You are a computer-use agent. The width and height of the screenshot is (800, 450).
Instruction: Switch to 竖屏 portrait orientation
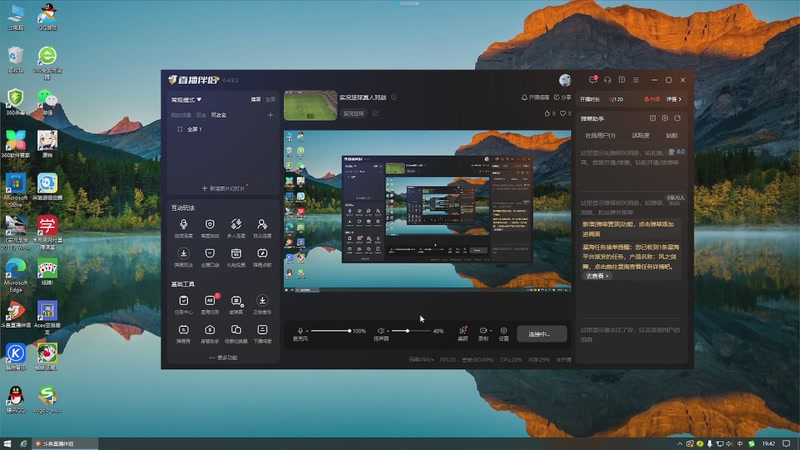tap(270, 99)
